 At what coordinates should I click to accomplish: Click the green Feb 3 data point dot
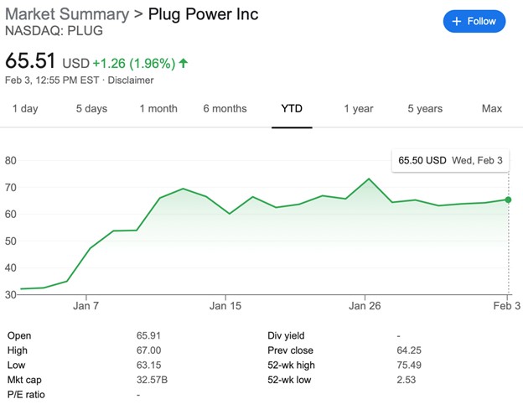[508, 200]
